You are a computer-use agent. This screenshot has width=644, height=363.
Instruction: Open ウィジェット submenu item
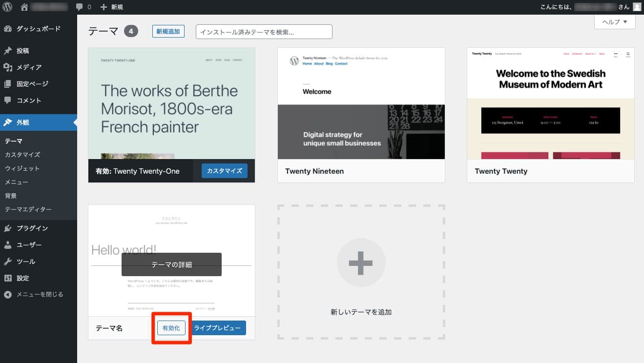tap(22, 168)
